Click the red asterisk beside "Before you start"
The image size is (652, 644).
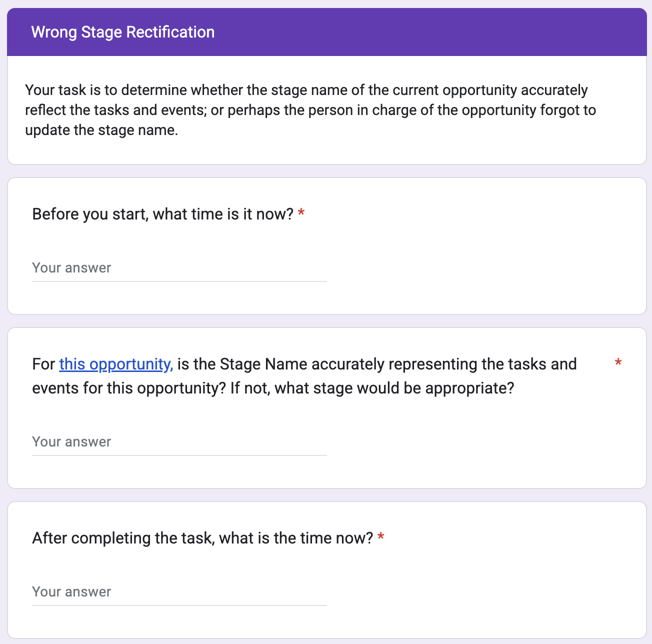pyautogui.click(x=301, y=214)
